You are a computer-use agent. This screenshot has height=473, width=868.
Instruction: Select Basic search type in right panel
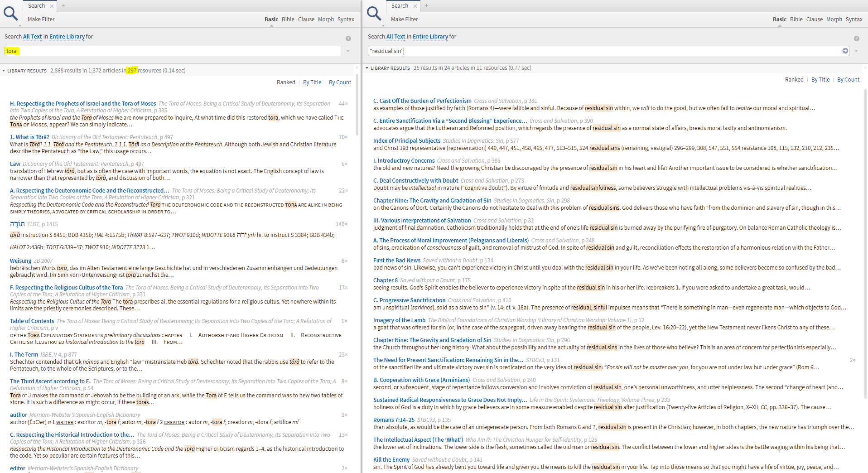point(780,19)
